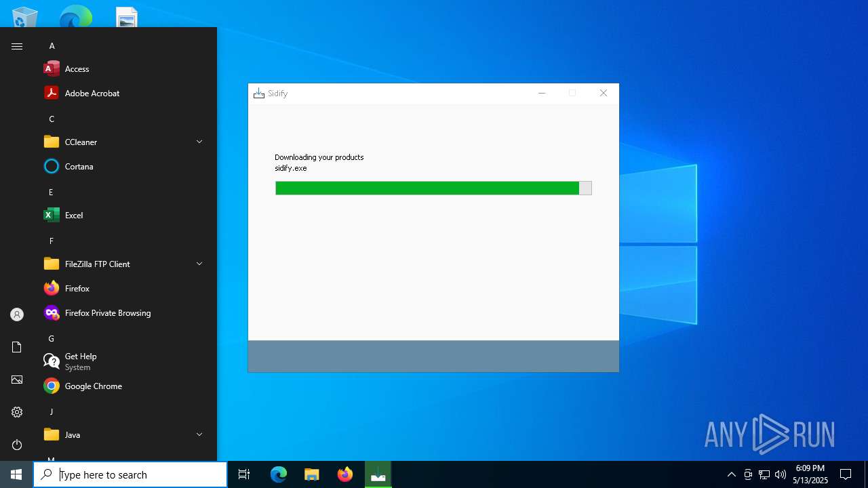Click the Windows Start button

16,474
